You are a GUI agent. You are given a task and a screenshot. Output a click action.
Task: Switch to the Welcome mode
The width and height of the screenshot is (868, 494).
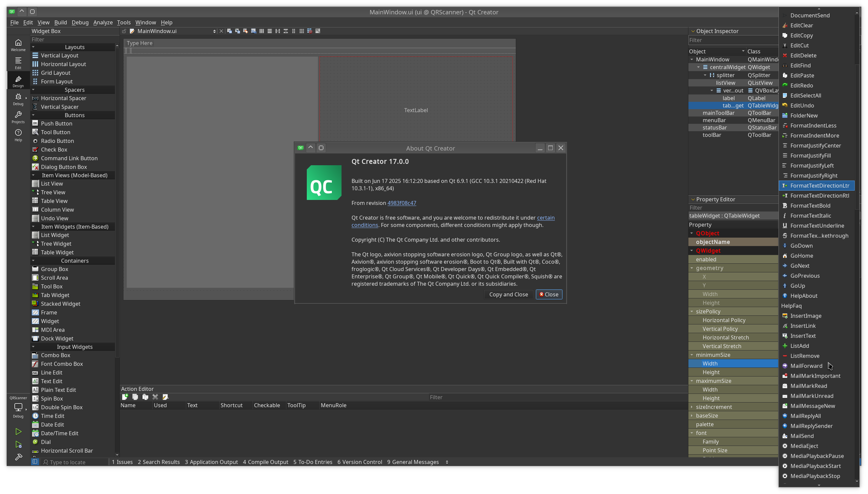18,45
